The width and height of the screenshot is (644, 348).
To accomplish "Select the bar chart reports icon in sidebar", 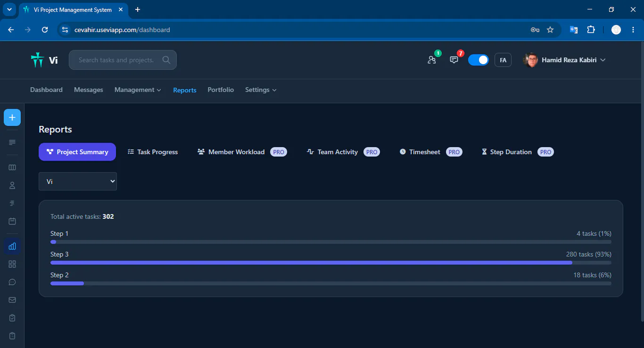I will pyautogui.click(x=12, y=246).
